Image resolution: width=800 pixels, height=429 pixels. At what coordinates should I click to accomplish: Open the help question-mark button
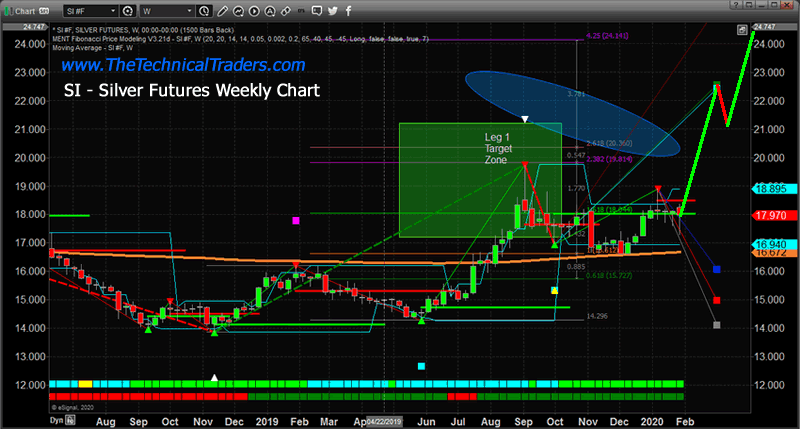(735, 5)
